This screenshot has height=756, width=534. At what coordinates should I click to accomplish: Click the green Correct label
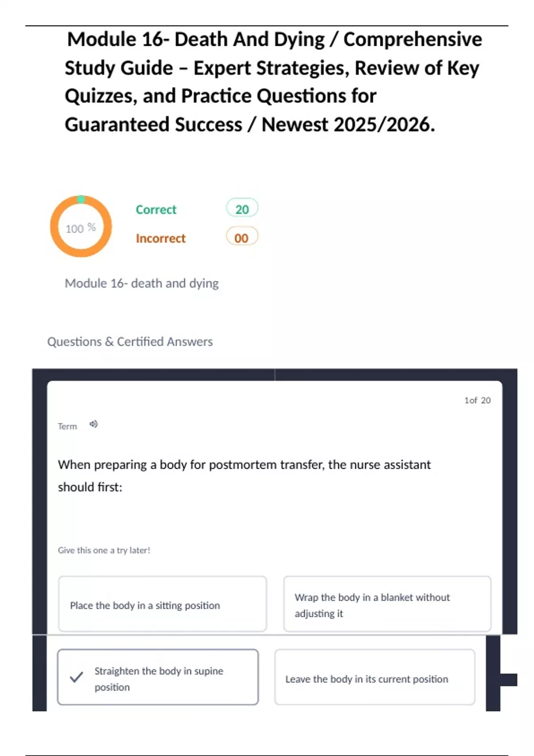tap(156, 209)
